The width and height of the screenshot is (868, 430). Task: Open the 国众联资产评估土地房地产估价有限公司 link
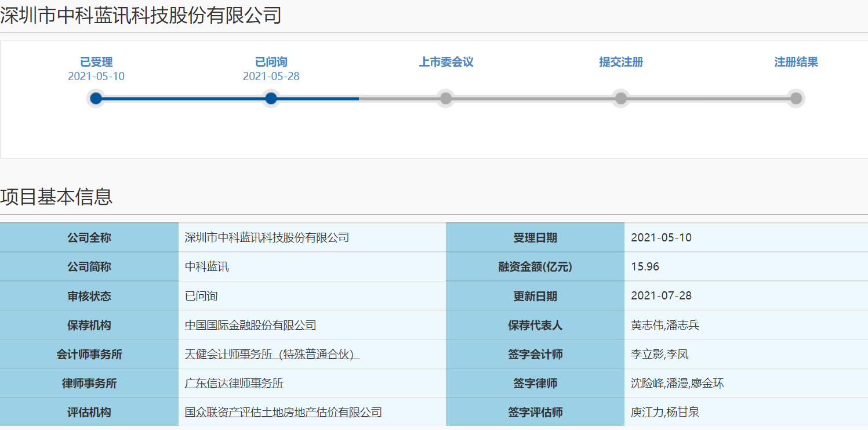point(284,412)
